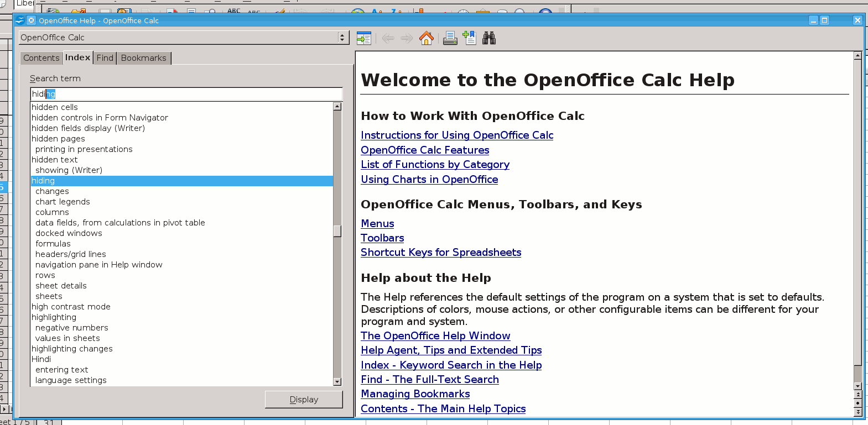Add to Bookmarks icon in help toolbar

point(470,38)
